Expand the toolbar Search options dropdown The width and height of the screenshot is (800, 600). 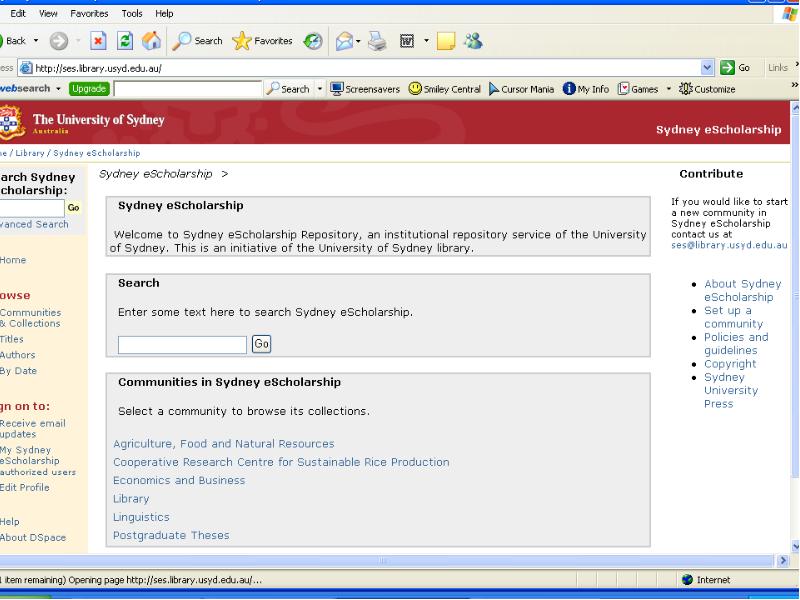pyautogui.click(x=320, y=89)
